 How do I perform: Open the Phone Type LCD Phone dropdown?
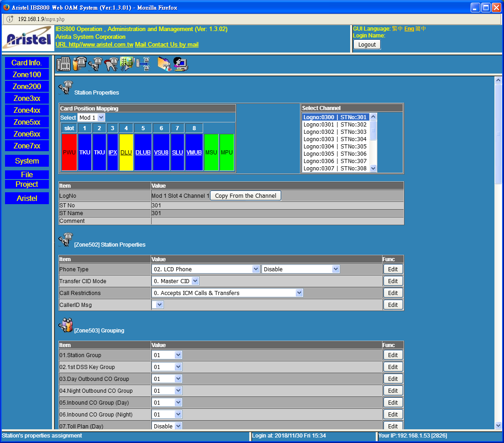click(x=205, y=269)
